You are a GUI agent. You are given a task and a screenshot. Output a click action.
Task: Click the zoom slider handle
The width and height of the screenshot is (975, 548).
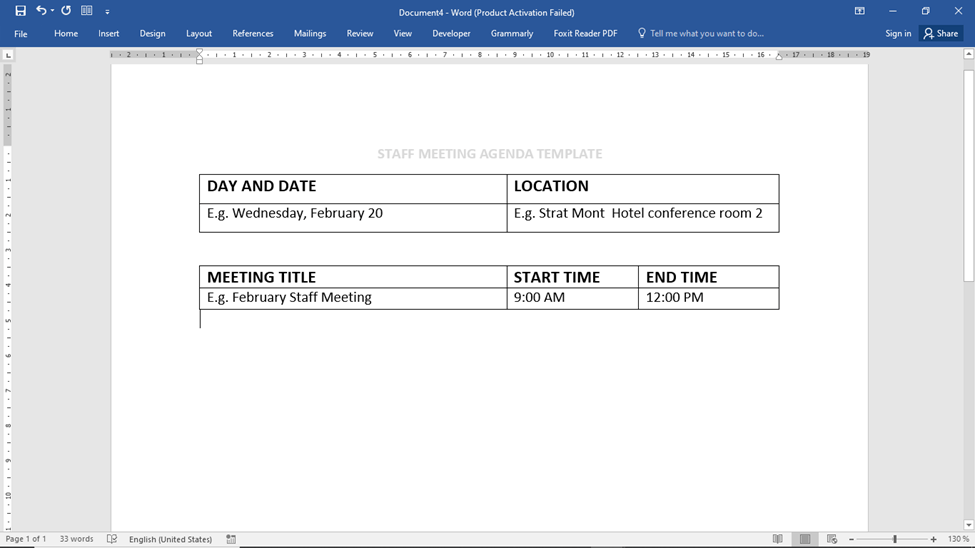point(895,539)
